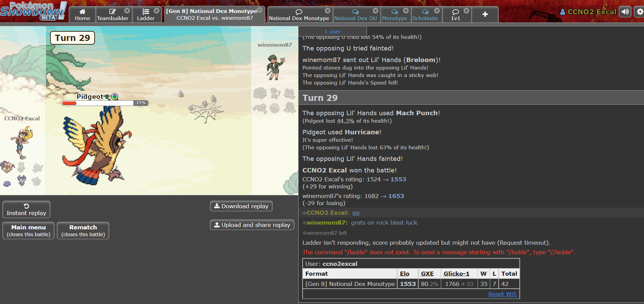Click the Pidgeot item status icon
This screenshot has height=304, width=644.
115,96
